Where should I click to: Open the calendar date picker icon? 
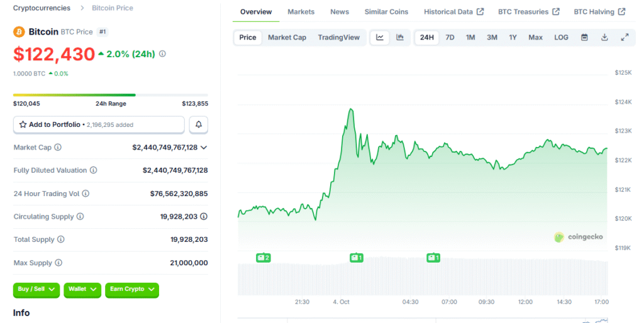584,38
